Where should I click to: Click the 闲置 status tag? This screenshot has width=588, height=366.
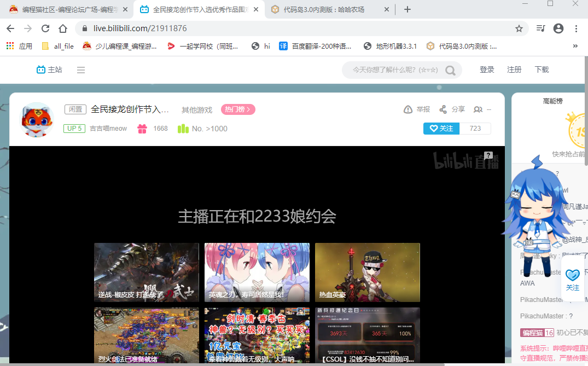(x=75, y=109)
